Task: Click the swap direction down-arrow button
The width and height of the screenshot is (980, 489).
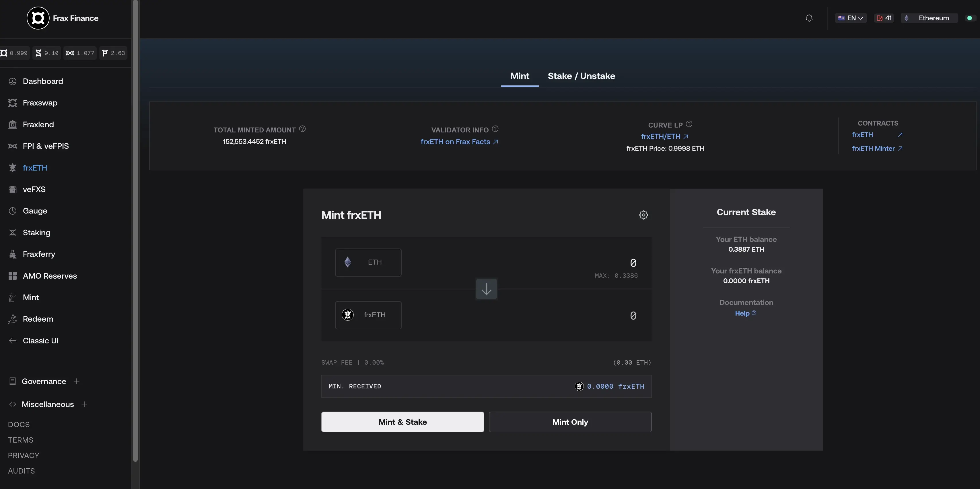Action: pyautogui.click(x=486, y=290)
